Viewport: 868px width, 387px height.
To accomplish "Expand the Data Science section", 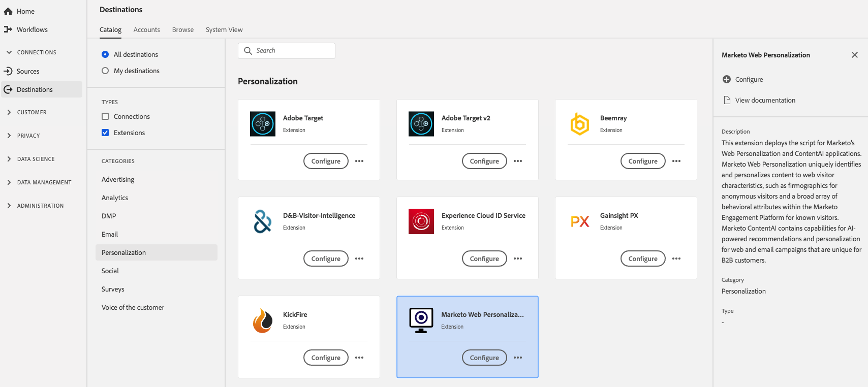I will click(9, 159).
